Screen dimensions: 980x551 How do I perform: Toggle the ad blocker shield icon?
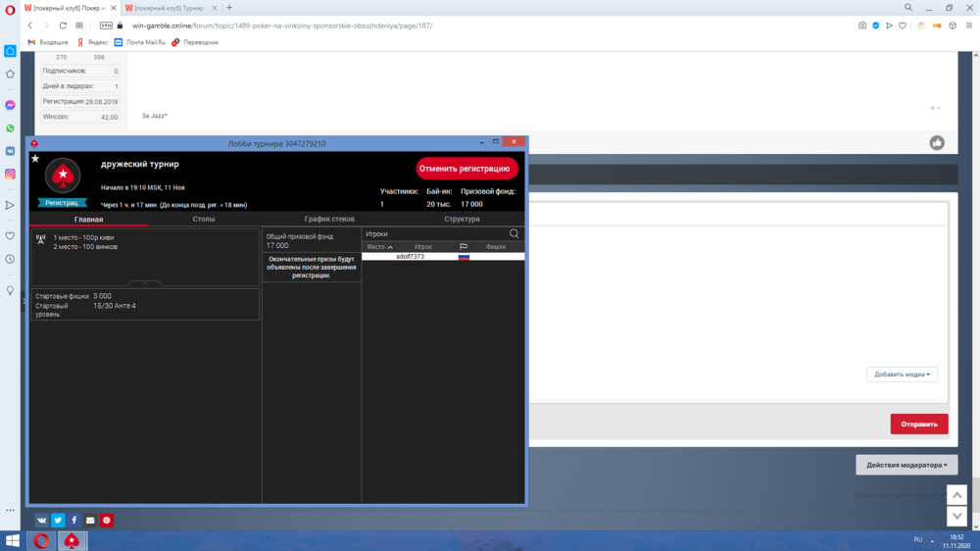(876, 25)
